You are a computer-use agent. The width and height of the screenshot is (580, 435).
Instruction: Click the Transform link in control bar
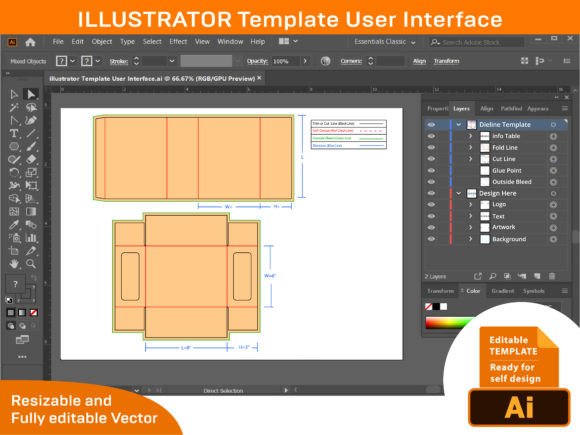pos(446,61)
